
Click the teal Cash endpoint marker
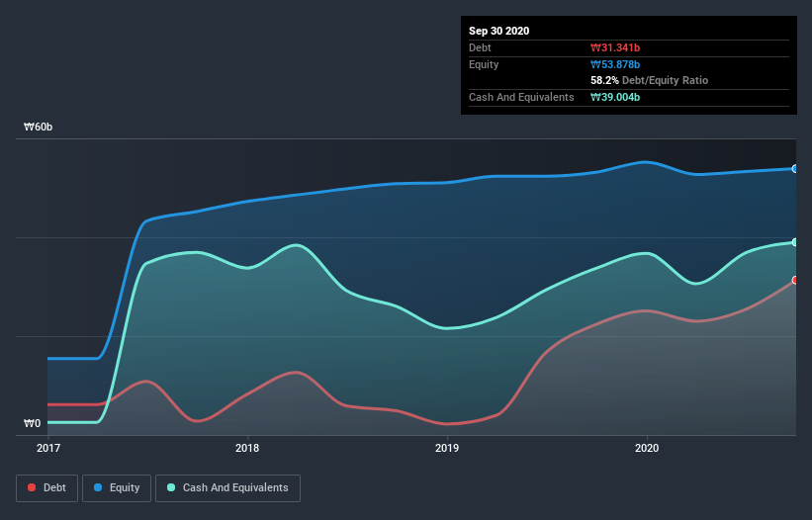795,242
